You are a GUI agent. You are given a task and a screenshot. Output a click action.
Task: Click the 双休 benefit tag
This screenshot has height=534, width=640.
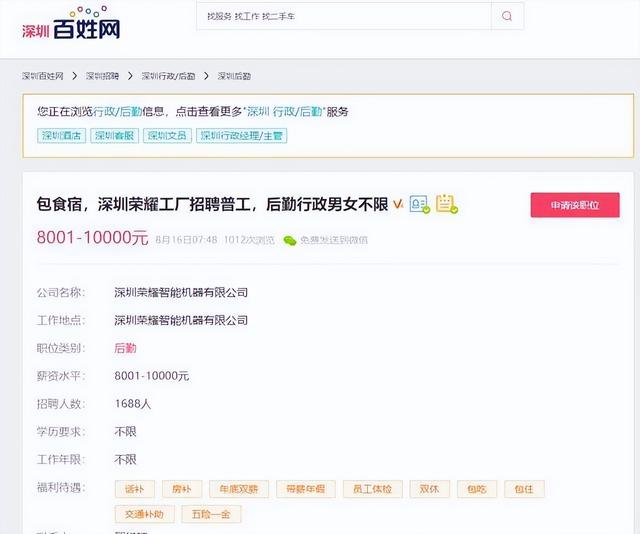(429, 489)
